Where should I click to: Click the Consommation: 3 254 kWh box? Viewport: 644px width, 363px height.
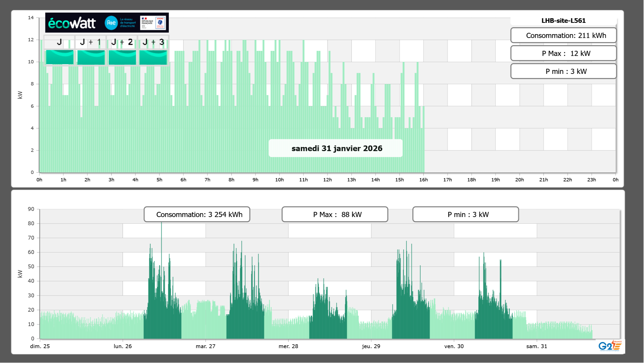pos(197,214)
